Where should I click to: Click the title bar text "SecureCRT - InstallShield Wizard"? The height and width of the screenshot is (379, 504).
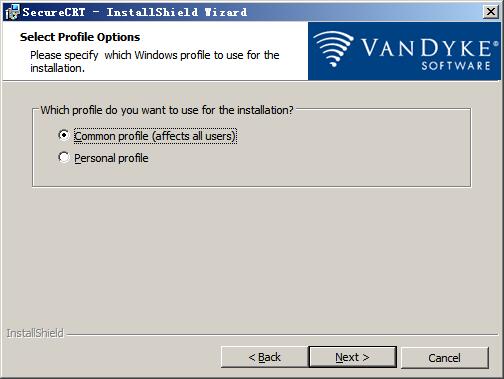135,12
